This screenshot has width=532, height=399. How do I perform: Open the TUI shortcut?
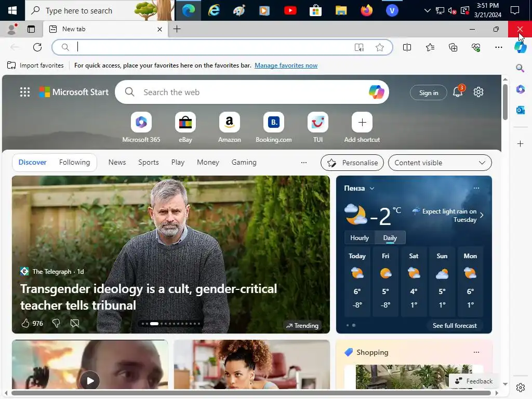pos(317,127)
